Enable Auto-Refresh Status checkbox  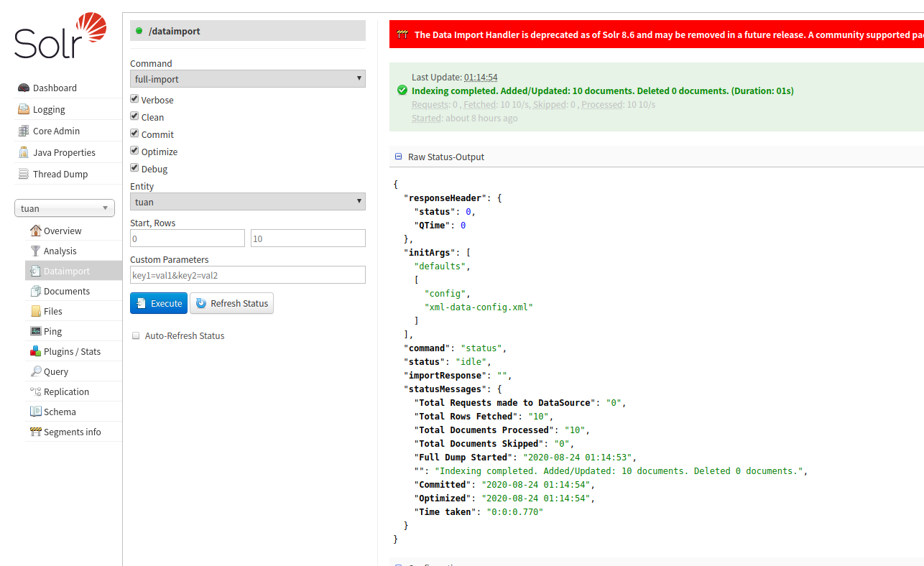click(x=136, y=335)
